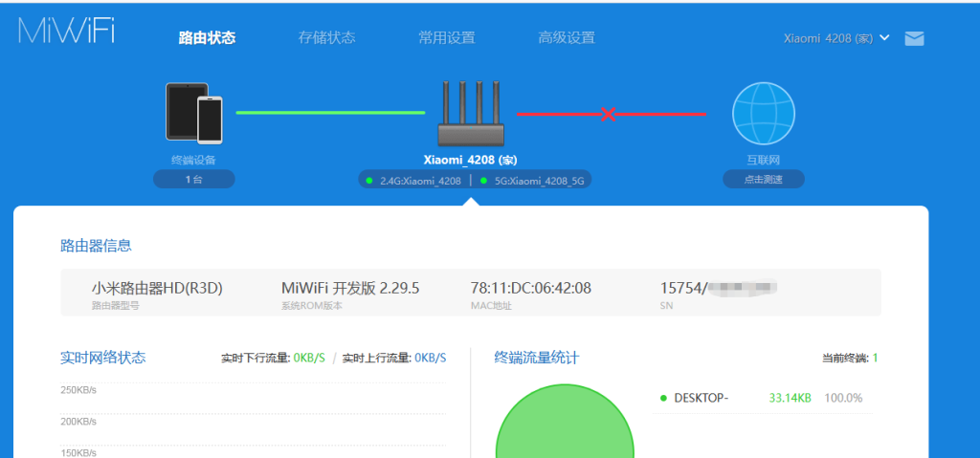Click the 互联网 label
This screenshot has width=980, height=458.
tap(763, 160)
